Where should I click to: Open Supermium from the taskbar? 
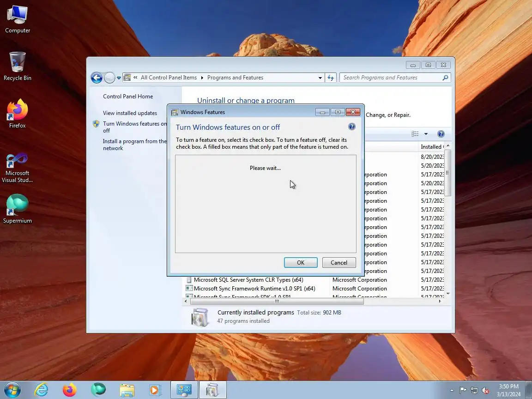pyautogui.click(x=98, y=390)
